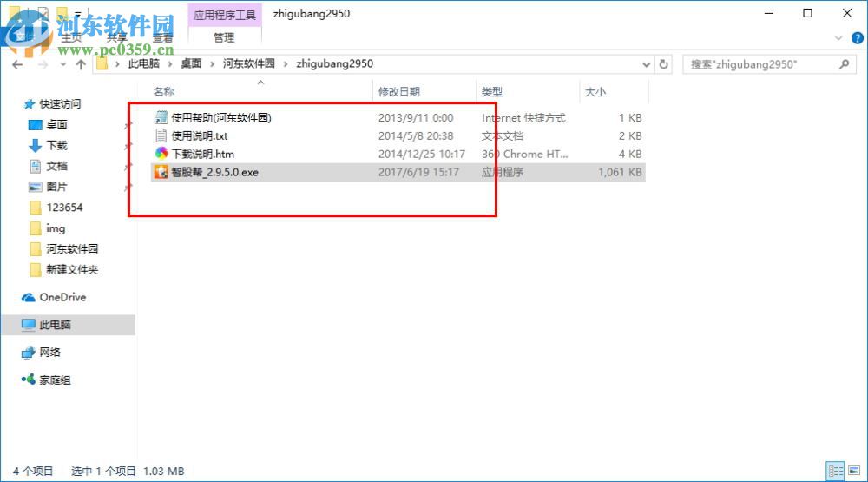Go up one folder level arrow
The height and width of the screenshot is (482, 868).
point(81,65)
